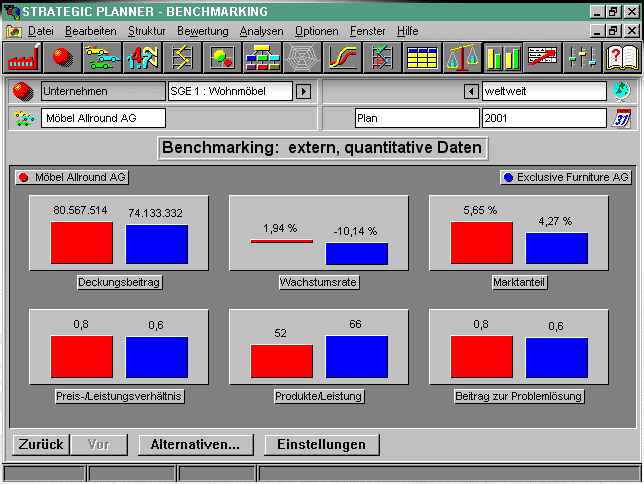Click the spider web chart icon

pos(302,57)
